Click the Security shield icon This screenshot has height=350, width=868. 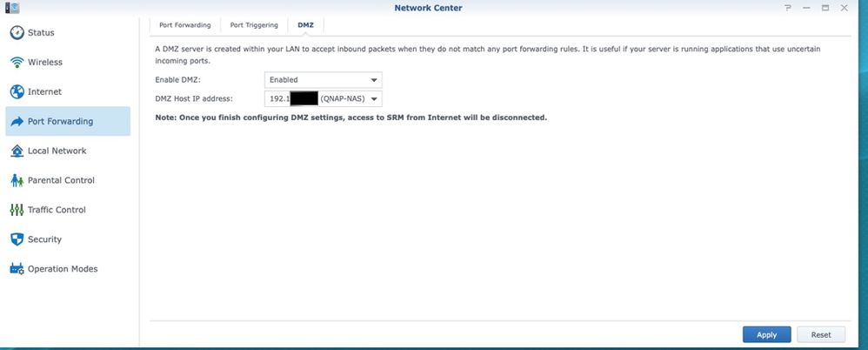pyautogui.click(x=17, y=239)
